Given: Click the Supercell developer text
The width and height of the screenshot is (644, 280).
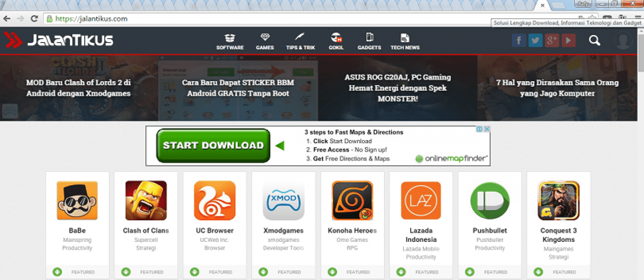Looking at the screenshot, I should pyautogui.click(x=146, y=240).
